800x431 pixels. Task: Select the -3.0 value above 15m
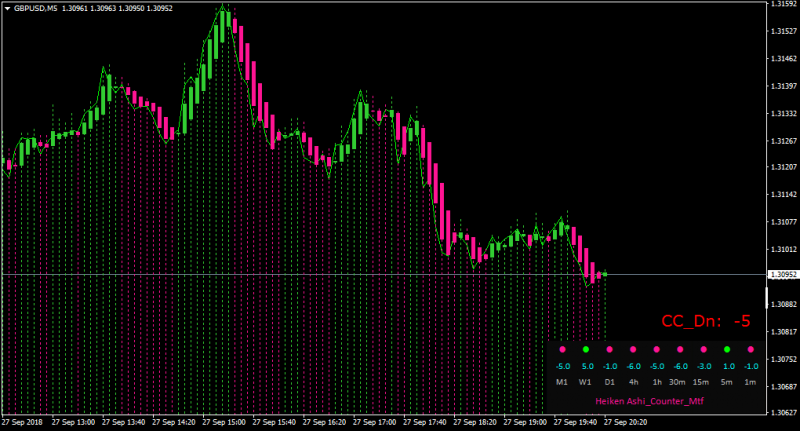704,366
